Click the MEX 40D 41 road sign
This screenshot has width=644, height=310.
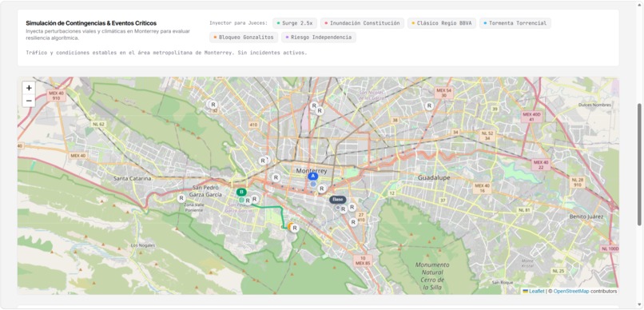click(x=531, y=117)
